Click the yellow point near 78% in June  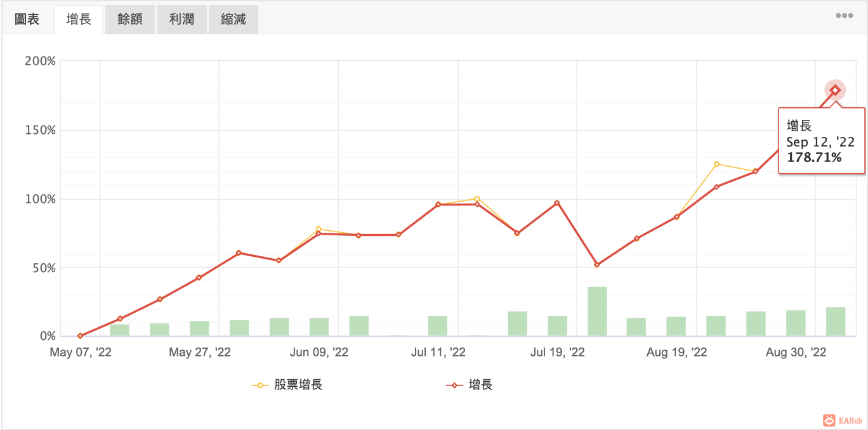(x=319, y=229)
